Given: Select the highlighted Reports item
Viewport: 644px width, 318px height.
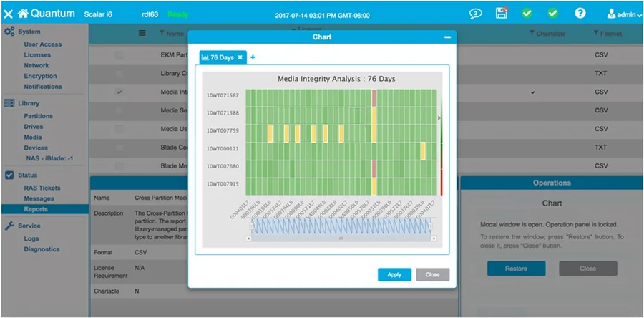Looking at the screenshot, I should click(x=45, y=209).
